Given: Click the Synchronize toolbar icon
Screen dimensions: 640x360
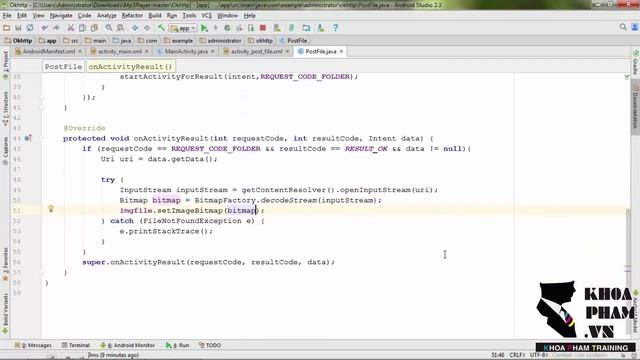Looking at the screenshot, I should click(x=30, y=28).
